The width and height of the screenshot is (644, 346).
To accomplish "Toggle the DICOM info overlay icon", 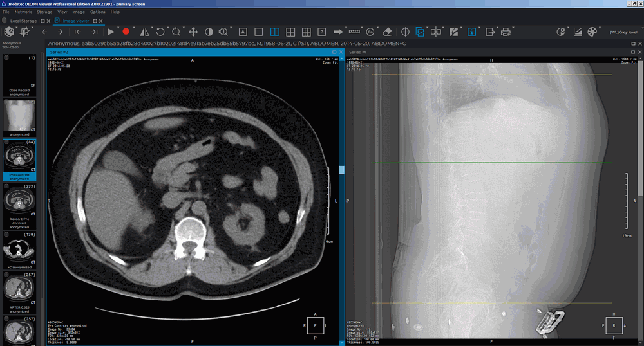I will [471, 32].
